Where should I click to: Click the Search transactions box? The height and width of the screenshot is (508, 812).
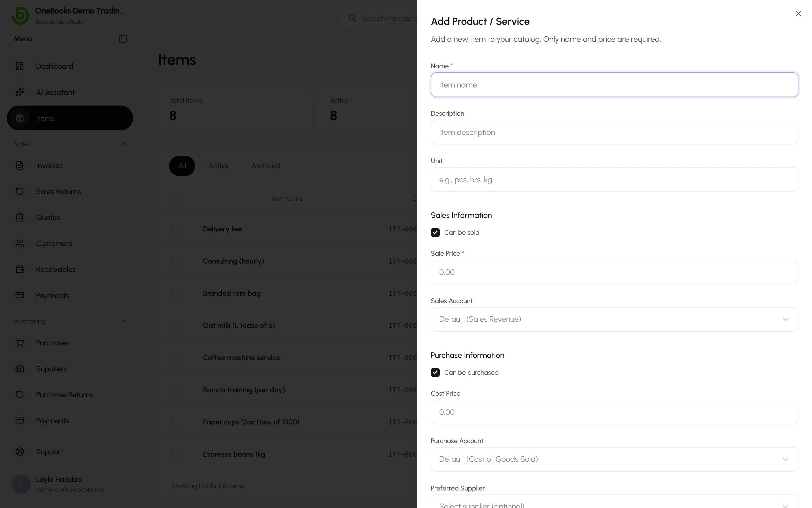pyautogui.click(x=378, y=18)
